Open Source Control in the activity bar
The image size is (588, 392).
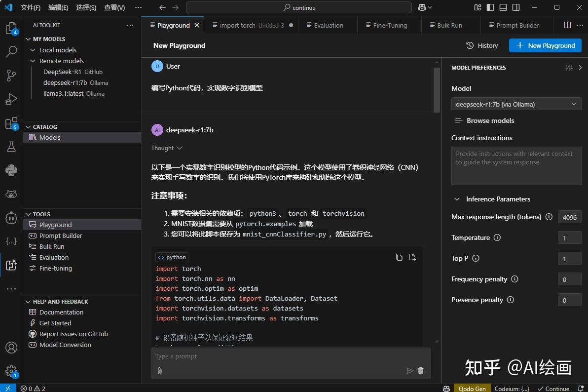tap(11, 75)
